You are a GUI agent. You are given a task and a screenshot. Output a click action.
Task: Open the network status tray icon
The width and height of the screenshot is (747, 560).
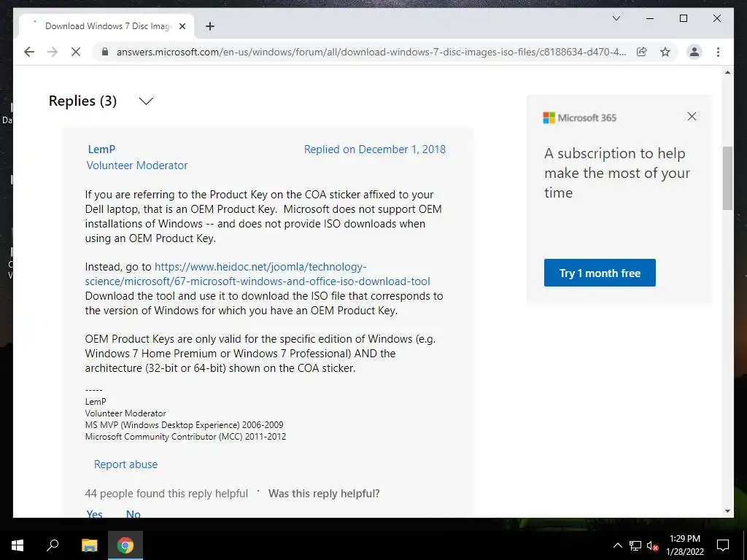[635, 545]
